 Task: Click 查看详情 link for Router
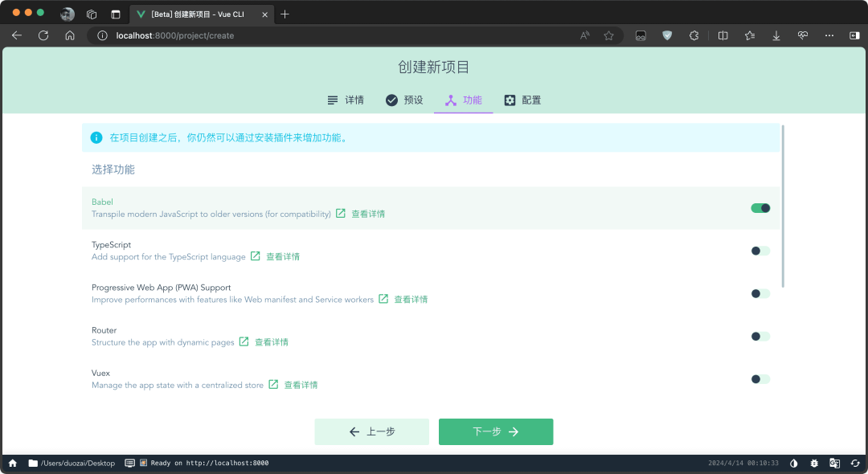[x=272, y=341]
